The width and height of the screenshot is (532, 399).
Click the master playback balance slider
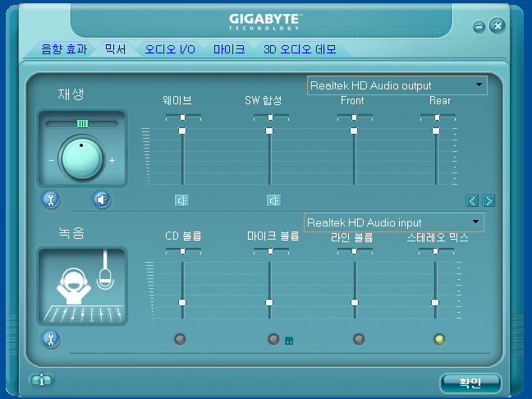(82, 123)
